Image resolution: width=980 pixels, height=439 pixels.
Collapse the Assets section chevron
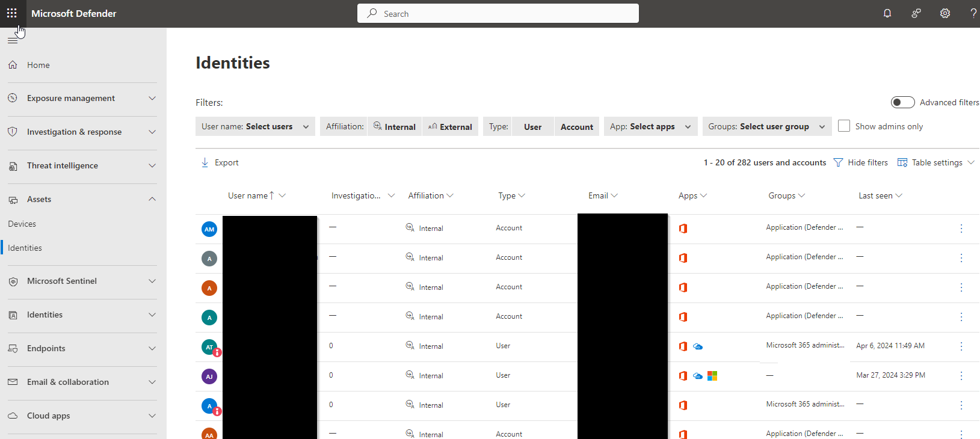152,199
